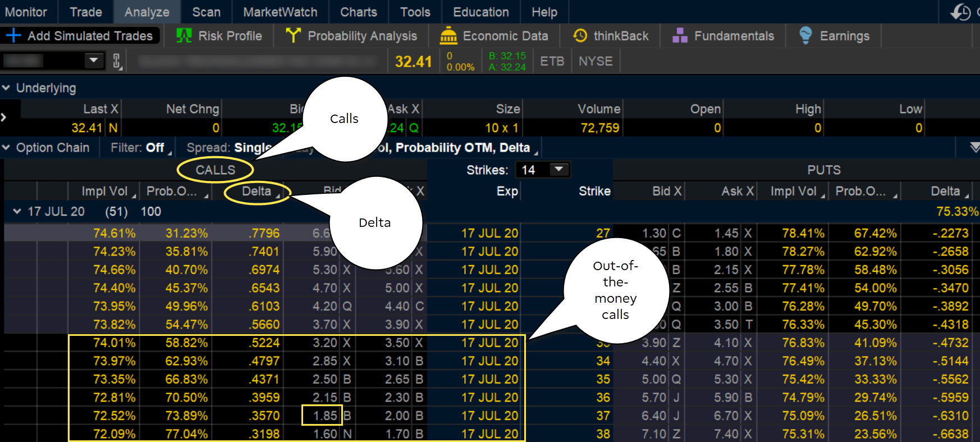Click the underlying Last price 32.41 N
980x442 pixels.
coord(94,128)
